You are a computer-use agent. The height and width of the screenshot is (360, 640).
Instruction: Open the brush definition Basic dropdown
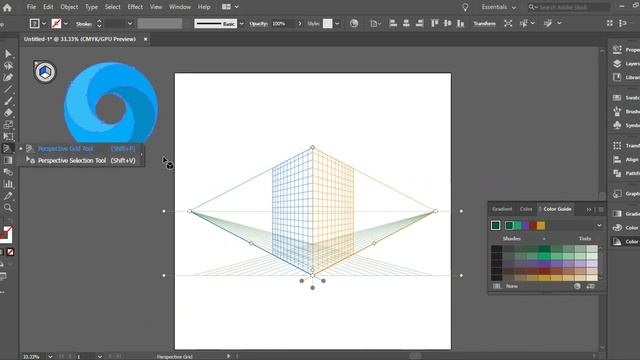coord(241,24)
